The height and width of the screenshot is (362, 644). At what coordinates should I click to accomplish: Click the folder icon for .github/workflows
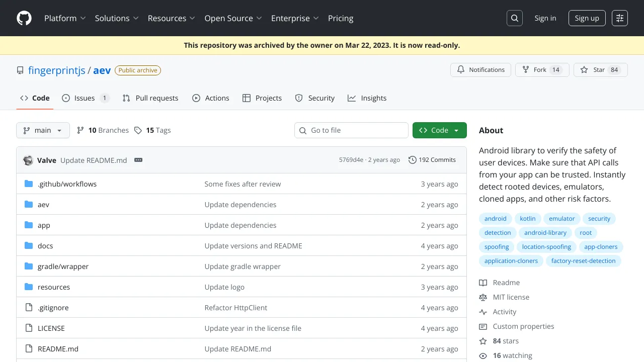click(x=29, y=184)
